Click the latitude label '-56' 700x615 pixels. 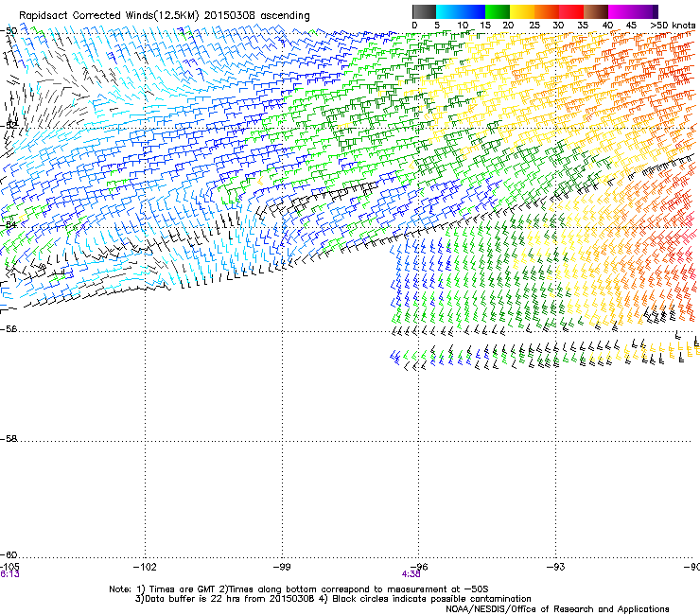pyautogui.click(x=9, y=329)
